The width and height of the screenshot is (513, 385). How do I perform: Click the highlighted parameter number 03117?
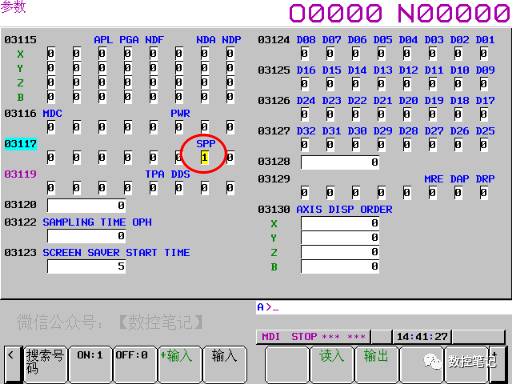tap(21, 144)
